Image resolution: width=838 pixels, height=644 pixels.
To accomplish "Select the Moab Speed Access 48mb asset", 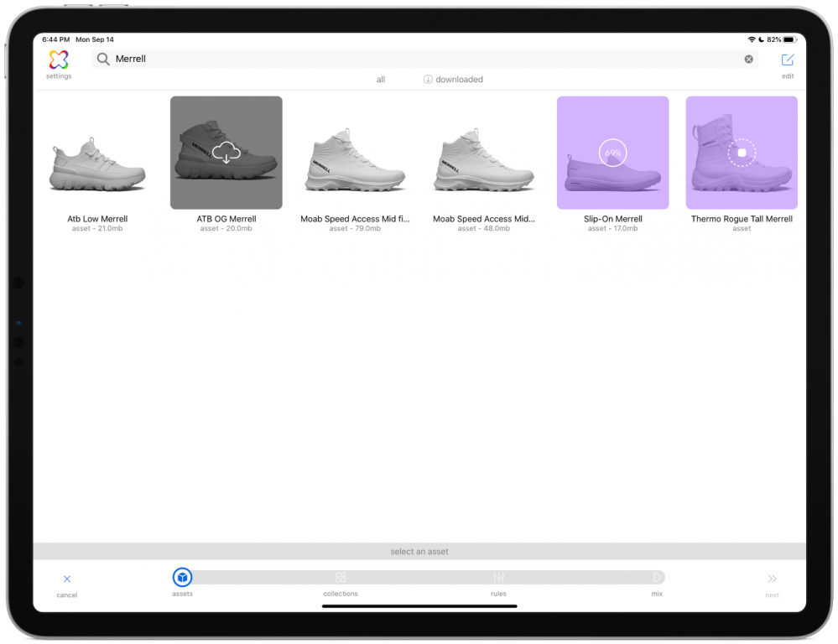I will click(484, 153).
